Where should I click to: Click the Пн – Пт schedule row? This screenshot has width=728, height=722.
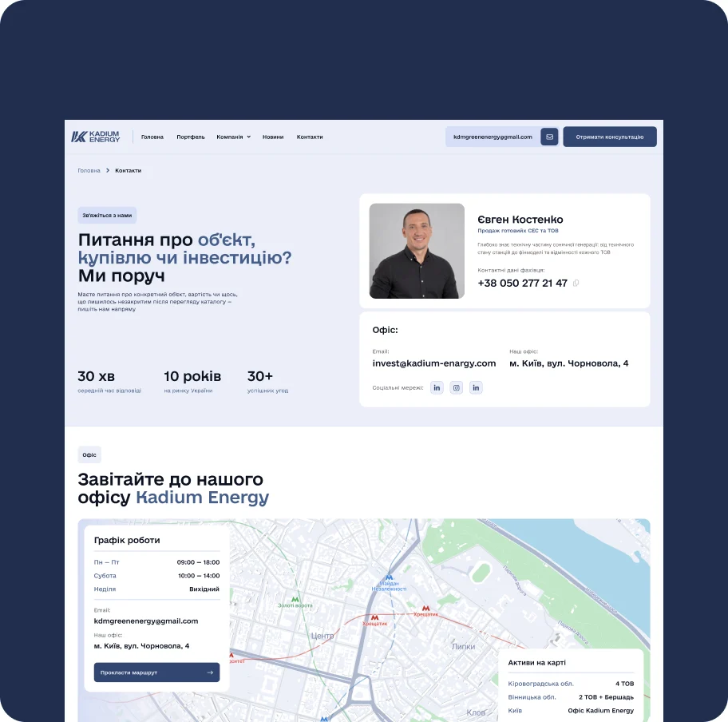156,562
